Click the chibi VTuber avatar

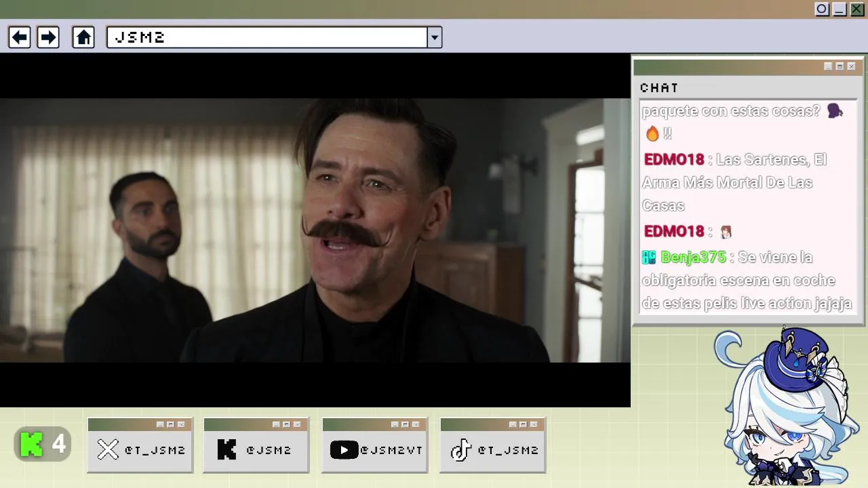click(x=787, y=407)
